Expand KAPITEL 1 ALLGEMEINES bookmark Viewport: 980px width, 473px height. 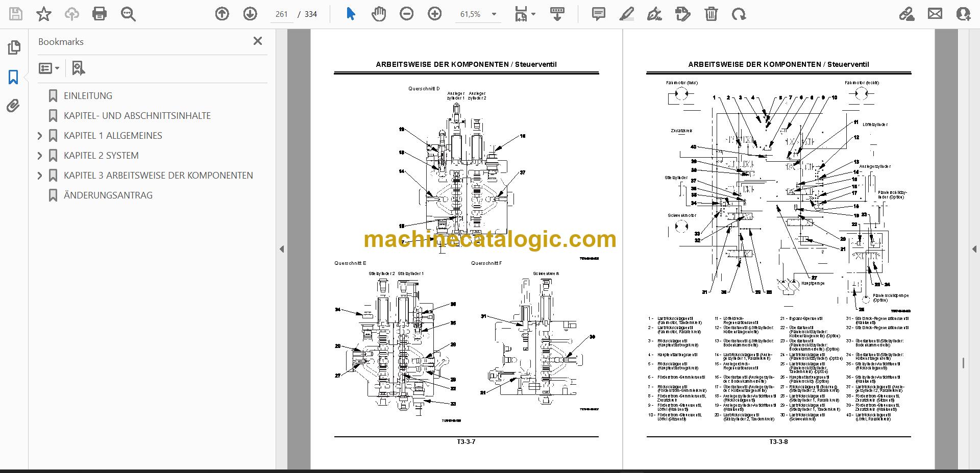point(40,136)
